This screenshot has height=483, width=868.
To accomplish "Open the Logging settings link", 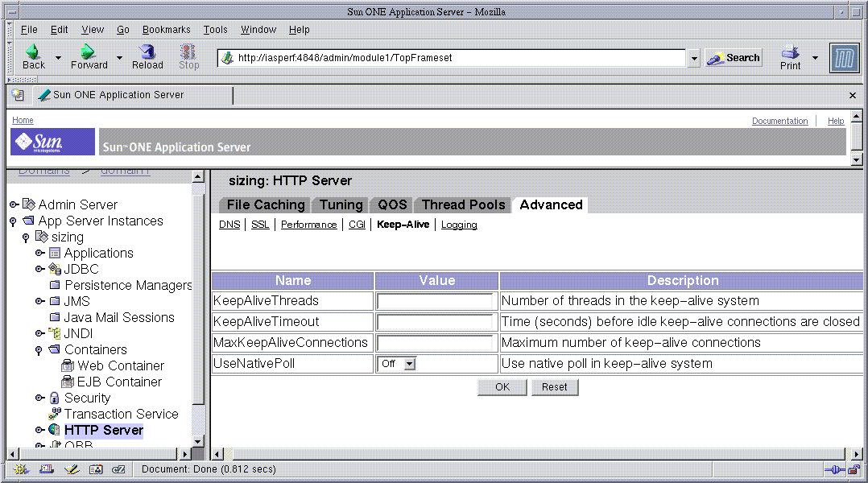I will tap(459, 225).
